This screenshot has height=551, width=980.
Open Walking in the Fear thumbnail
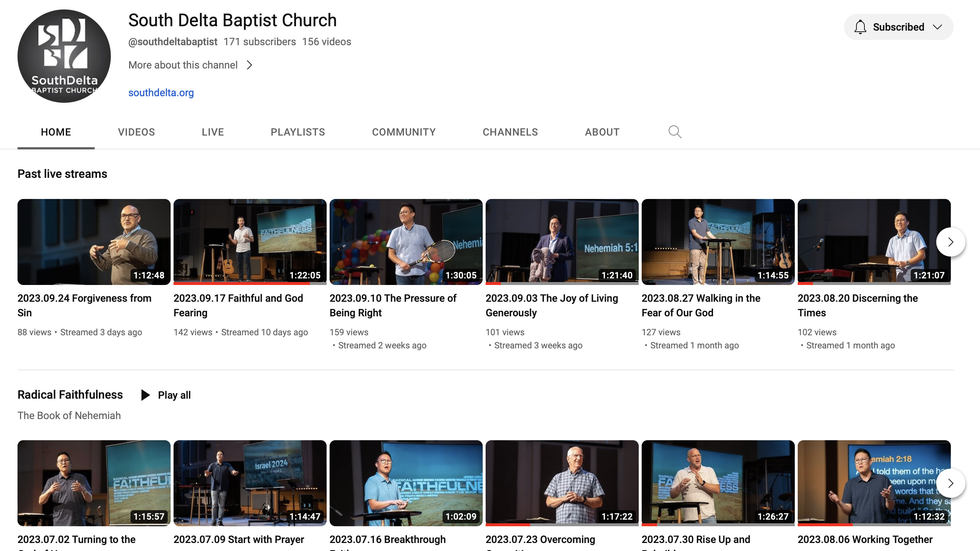718,242
